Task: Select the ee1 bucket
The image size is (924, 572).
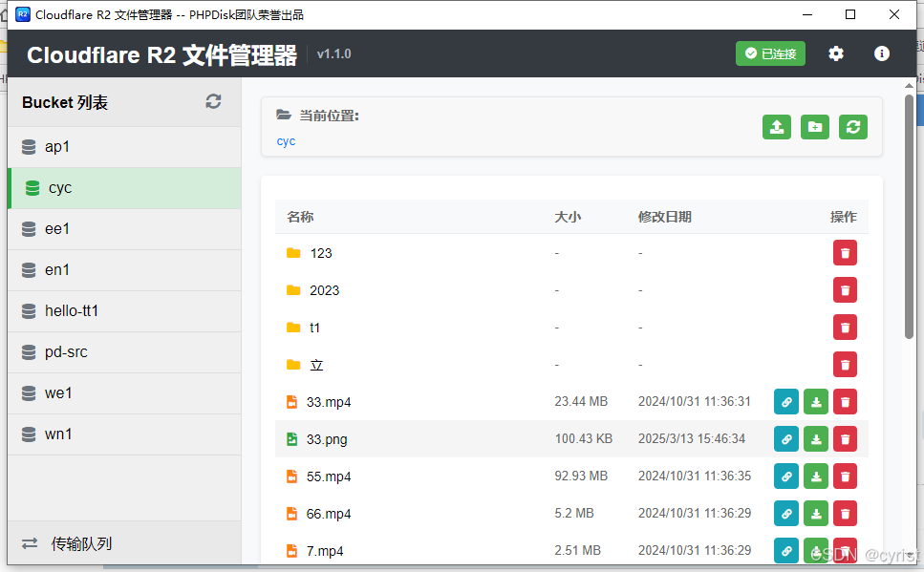Action: [x=124, y=228]
